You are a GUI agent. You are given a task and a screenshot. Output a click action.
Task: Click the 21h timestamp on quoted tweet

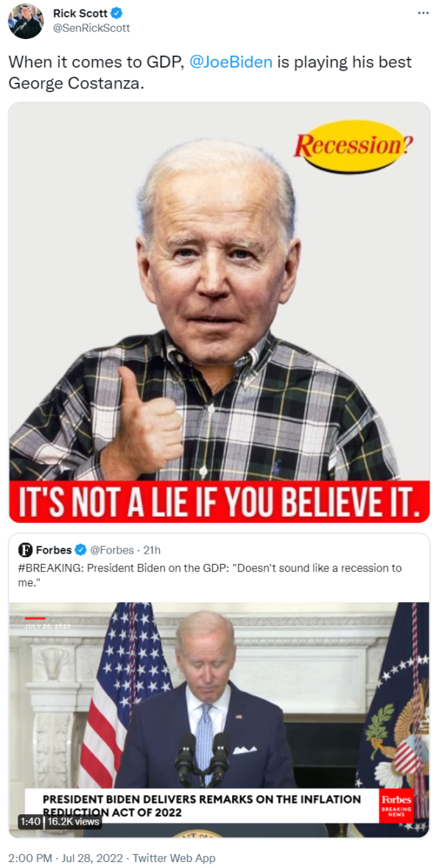click(152, 550)
